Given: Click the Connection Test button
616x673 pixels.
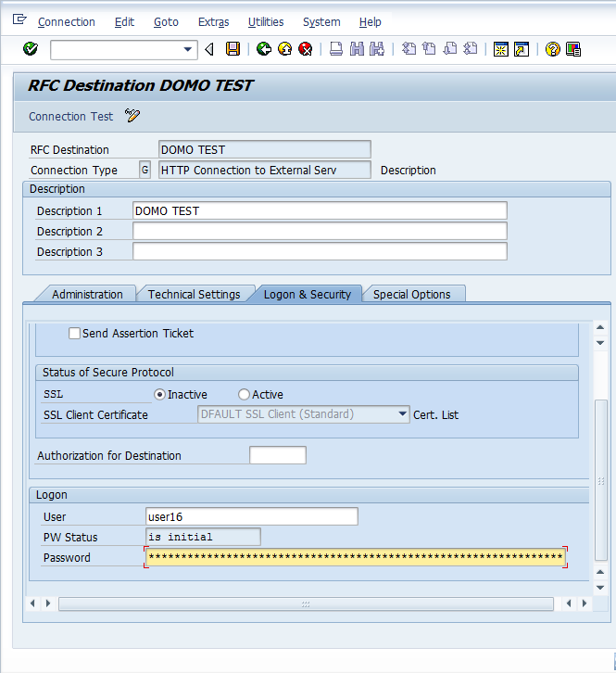Looking at the screenshot, I should [x=70, y=116].
